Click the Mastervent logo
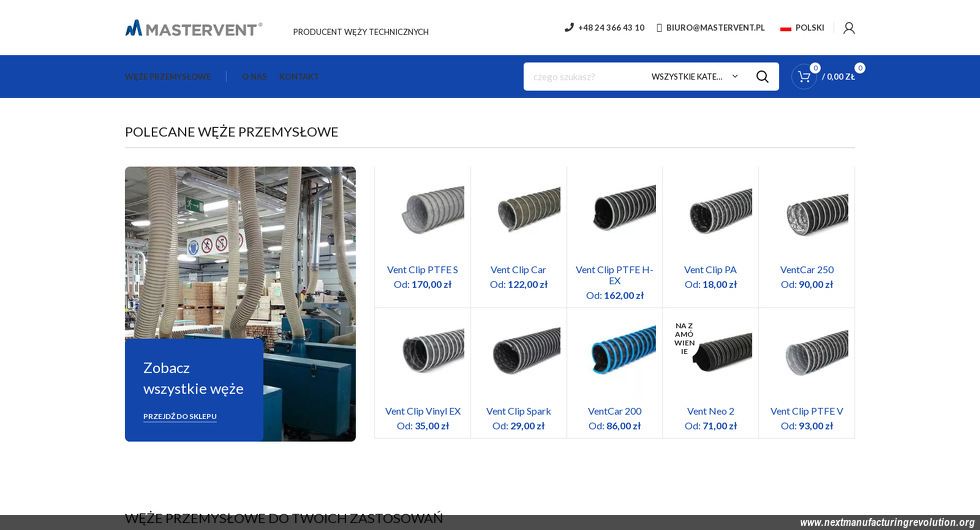The height and width of the screenshot is (530, 980). 194,29
